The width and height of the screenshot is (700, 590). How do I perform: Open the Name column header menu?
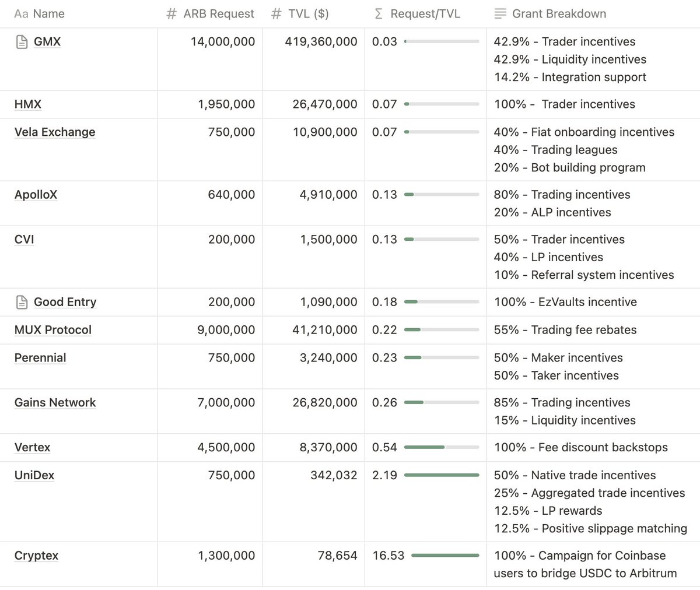(39, 14)
